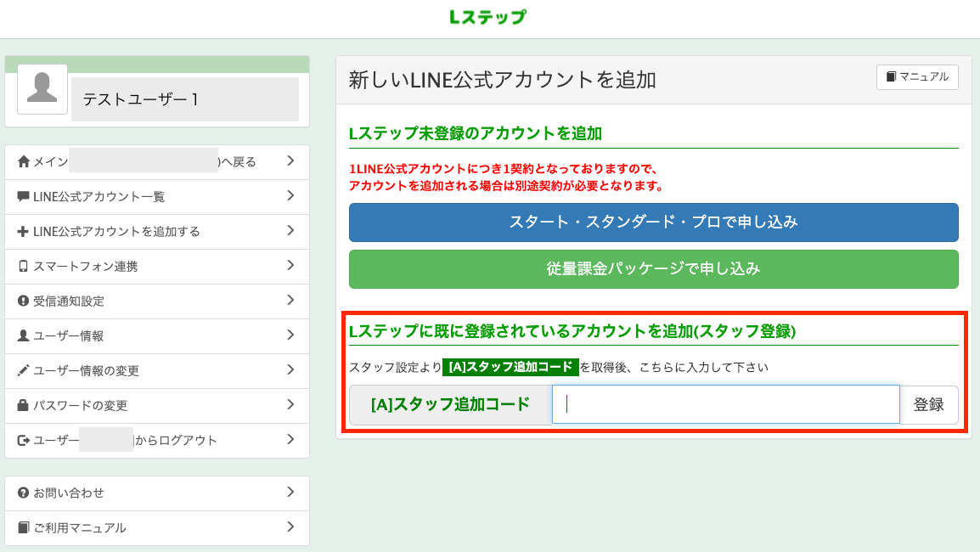Click the person icon for ユーザー情報
The width and height of the screenshot is (980, 552).
pos(23,335)
